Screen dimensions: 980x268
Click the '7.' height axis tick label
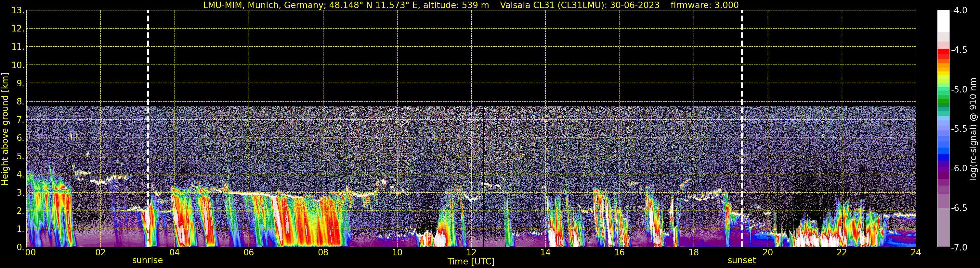(20, 120)
